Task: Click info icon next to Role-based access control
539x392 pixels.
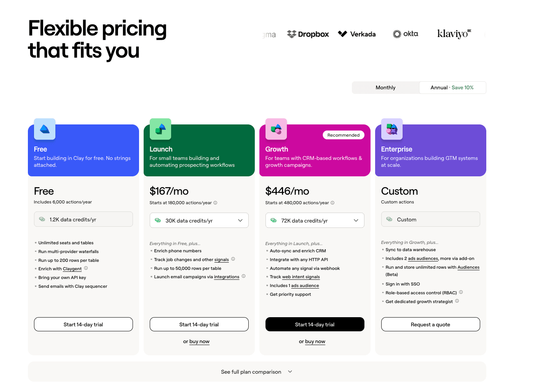Action: click(x=461, y=292)
